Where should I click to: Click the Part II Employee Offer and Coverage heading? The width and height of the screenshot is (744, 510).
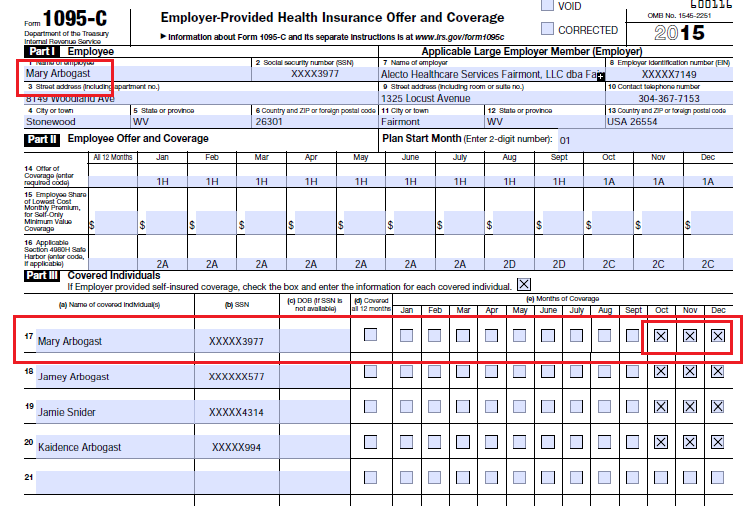116,139
